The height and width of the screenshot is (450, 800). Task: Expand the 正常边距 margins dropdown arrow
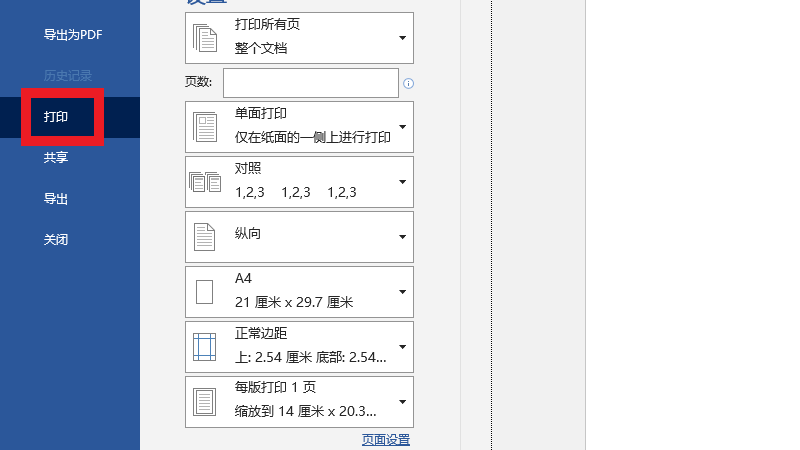click(402, 347)
